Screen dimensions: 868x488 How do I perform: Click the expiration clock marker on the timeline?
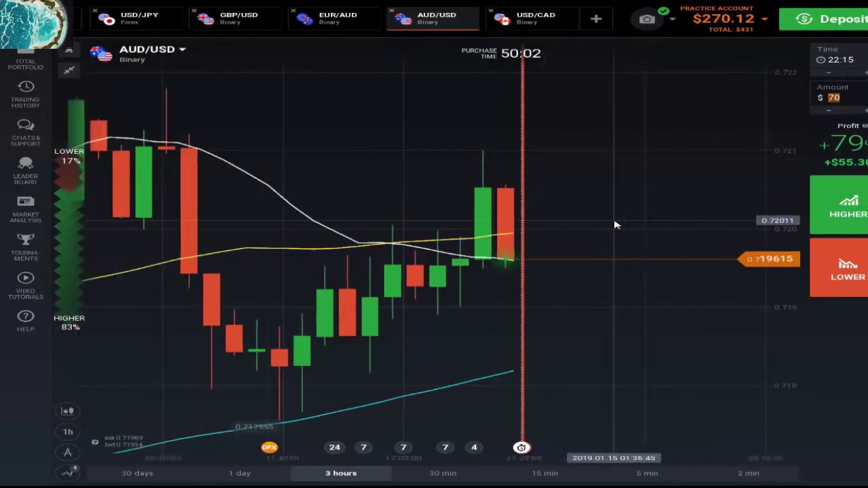tap(521, 447)
